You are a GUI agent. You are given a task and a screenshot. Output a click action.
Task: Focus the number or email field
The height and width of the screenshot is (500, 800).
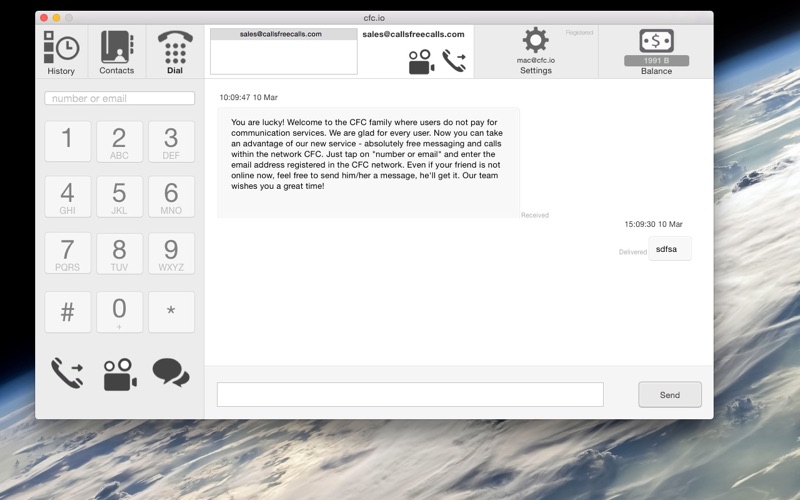point(120,99)
